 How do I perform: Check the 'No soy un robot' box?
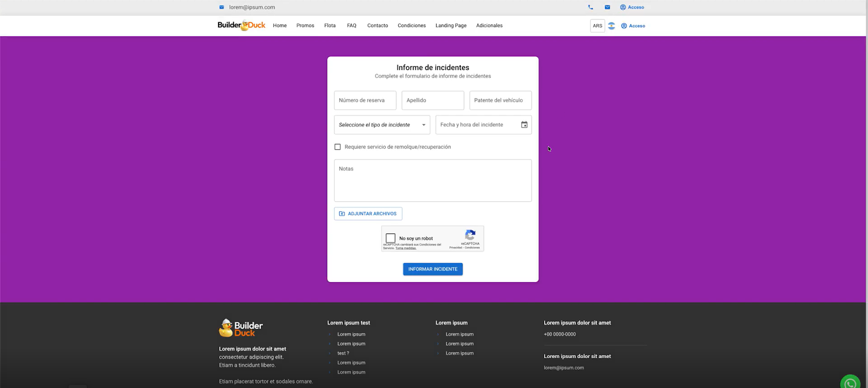391,238
